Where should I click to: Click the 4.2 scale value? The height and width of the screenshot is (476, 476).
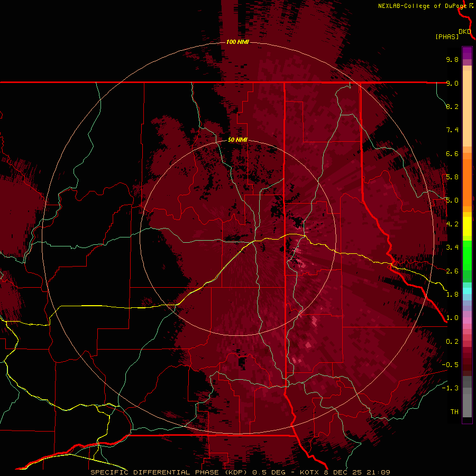tap(452, 224)
